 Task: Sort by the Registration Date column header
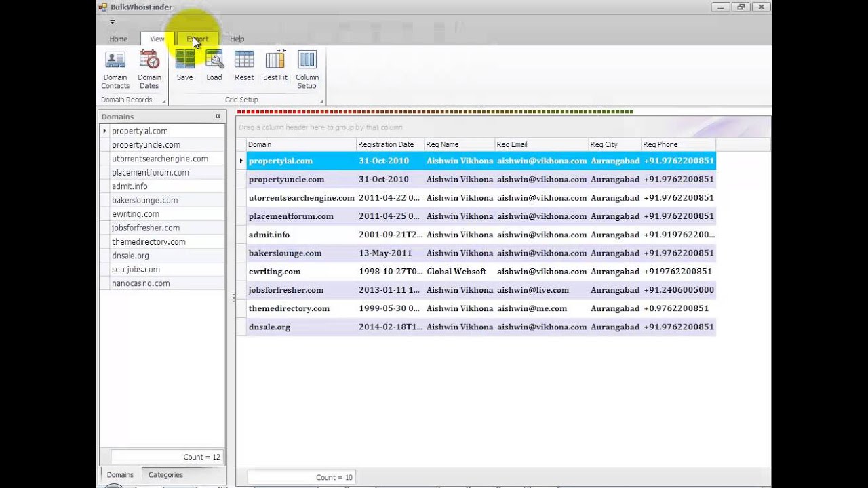(x=390, y=144)
